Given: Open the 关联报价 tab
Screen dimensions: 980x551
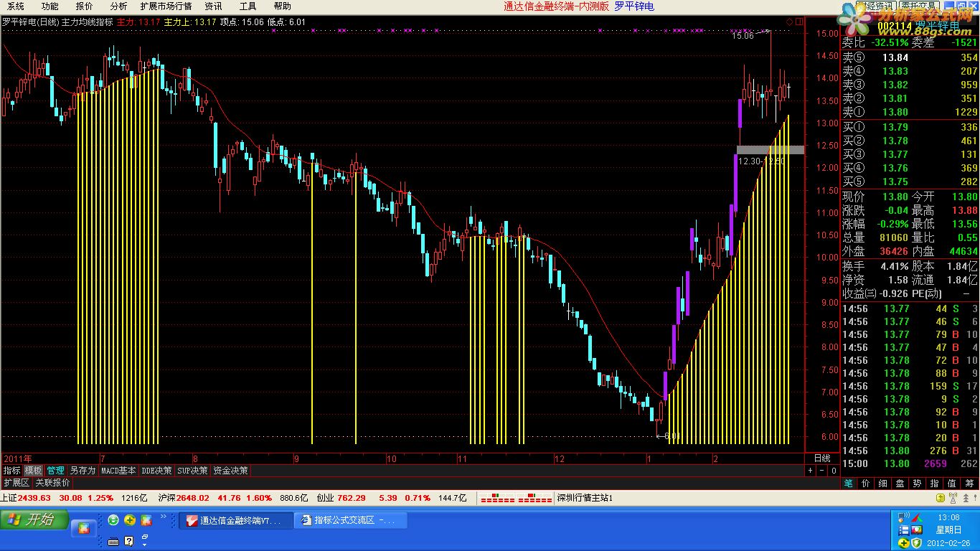Looking at the screenshot, I should pos(52,483).
